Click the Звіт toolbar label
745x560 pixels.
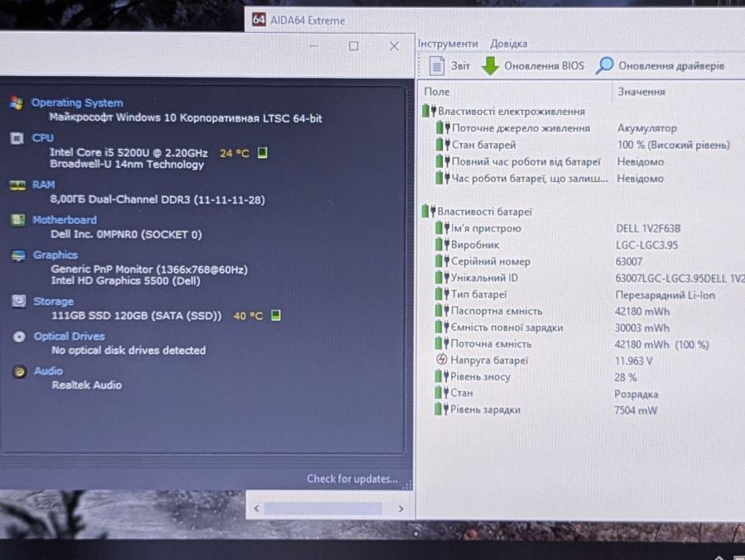coord(460,66)
